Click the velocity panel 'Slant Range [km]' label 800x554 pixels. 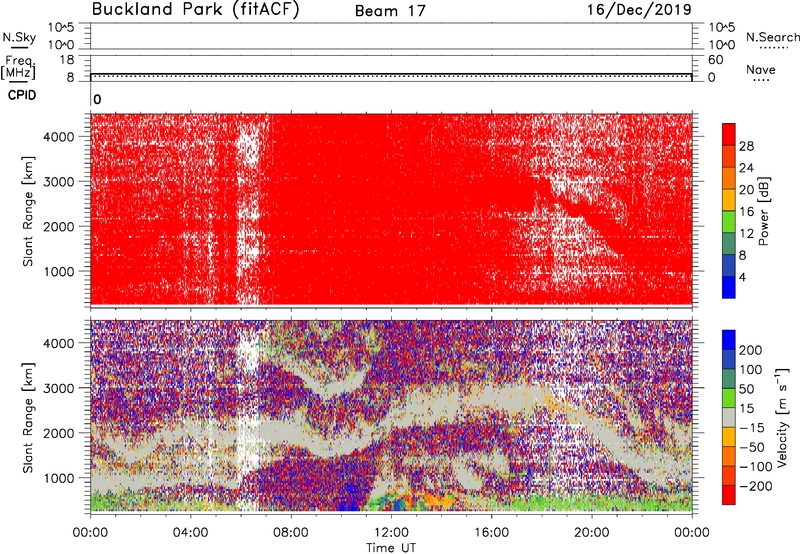coord(28,417)
